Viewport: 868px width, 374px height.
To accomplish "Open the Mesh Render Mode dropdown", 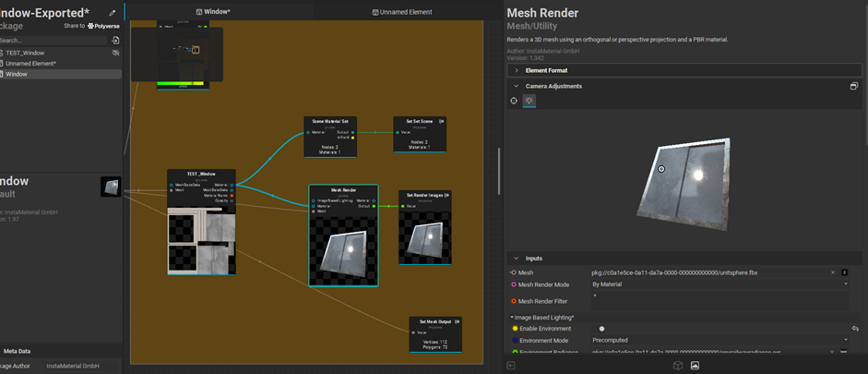I will coord(719,284).
